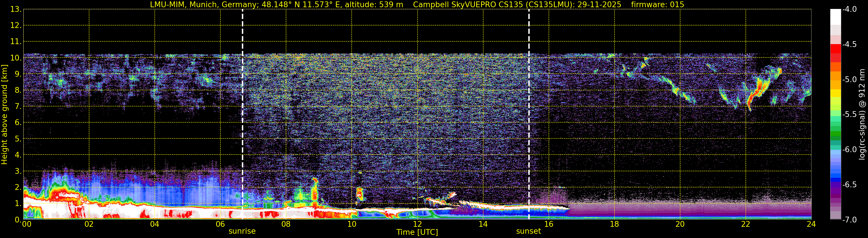
Task: Click the "sunset" label below the plot
Action: (528, 231)
